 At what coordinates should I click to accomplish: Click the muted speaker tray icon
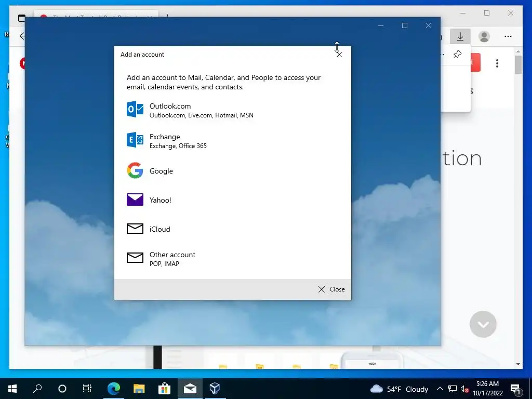pyautogui.click(x=464, y=389)
